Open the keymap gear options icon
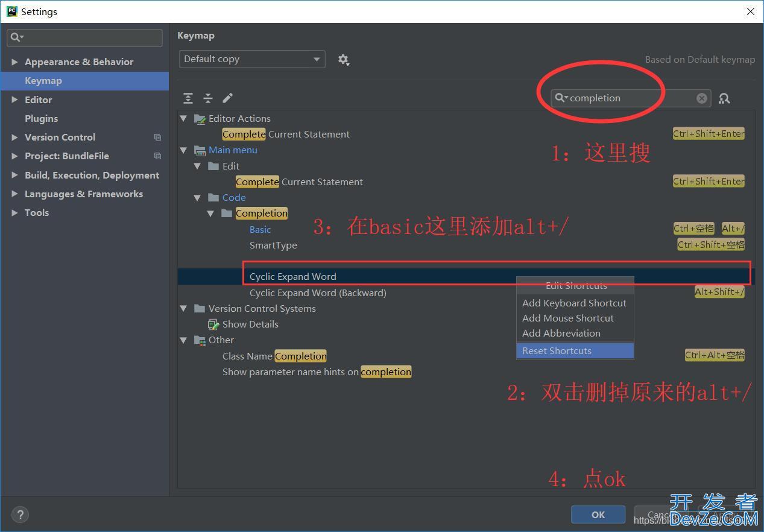 tap(343, 59)
